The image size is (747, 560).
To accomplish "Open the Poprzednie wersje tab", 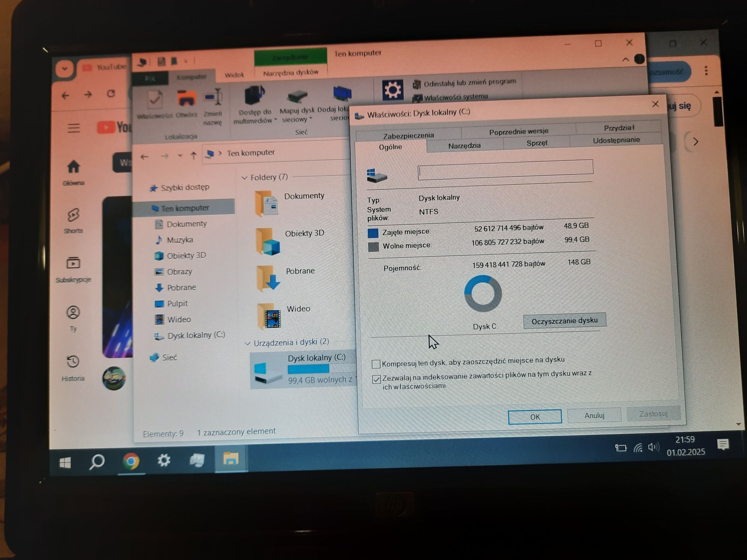I will [x=518, y=131].
